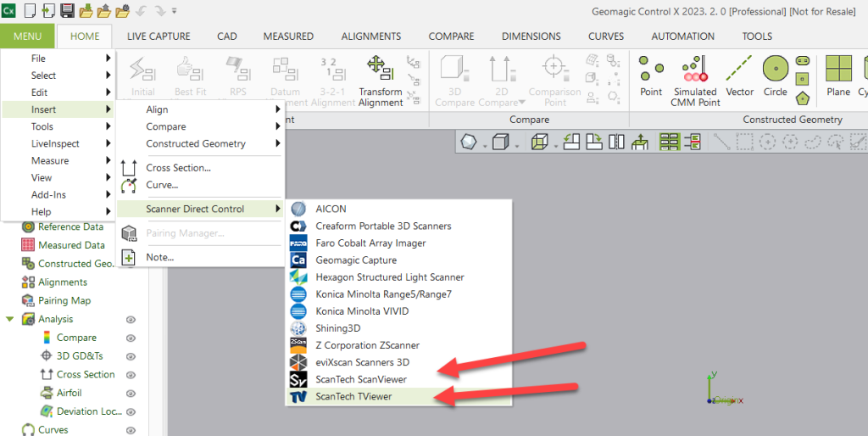This screenshot has height=436, width=868.
Task: Click the square geometry icon beside Circle
Action: point(803,79)
